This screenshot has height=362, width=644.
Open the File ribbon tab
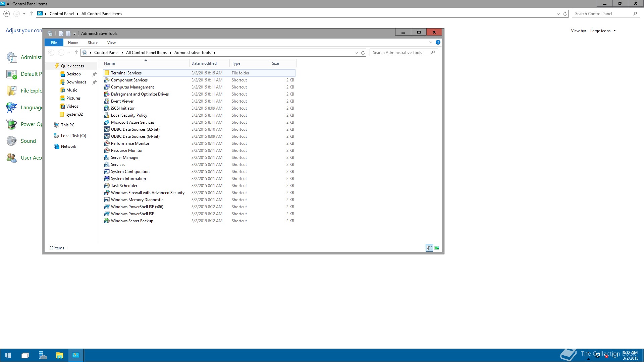click(x=54, y=43)
